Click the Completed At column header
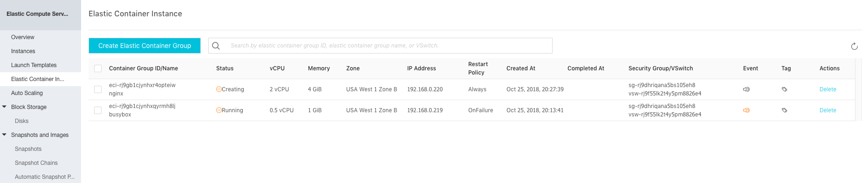868x183 pixels. 586,68
